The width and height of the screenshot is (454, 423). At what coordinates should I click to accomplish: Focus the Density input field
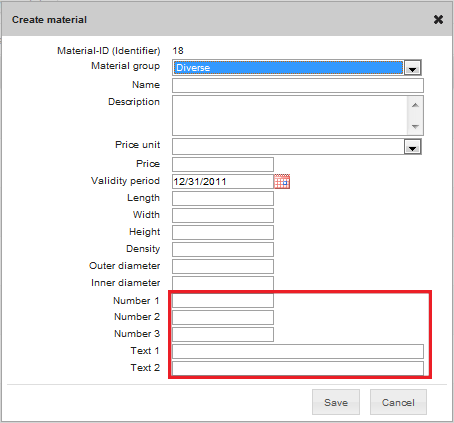223,249
